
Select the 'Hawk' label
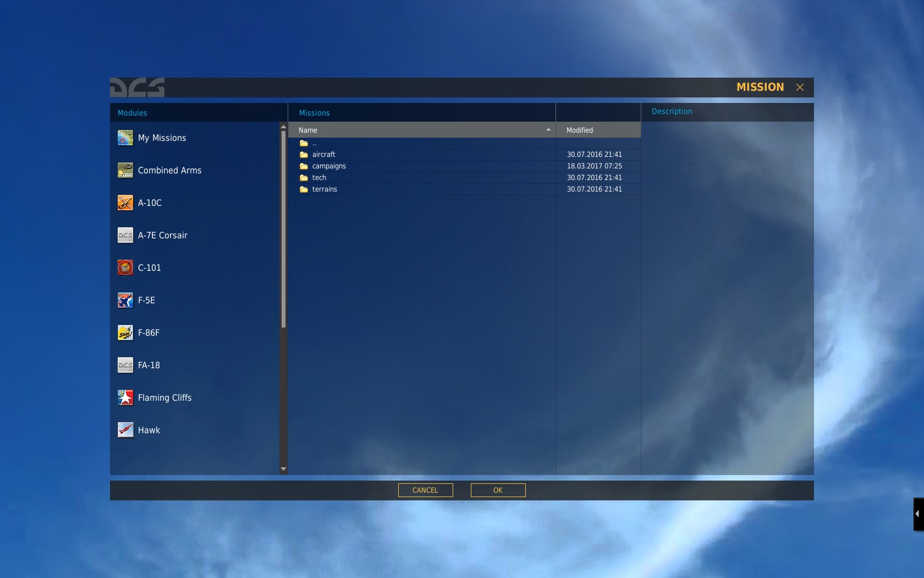(x=149, y=430)
